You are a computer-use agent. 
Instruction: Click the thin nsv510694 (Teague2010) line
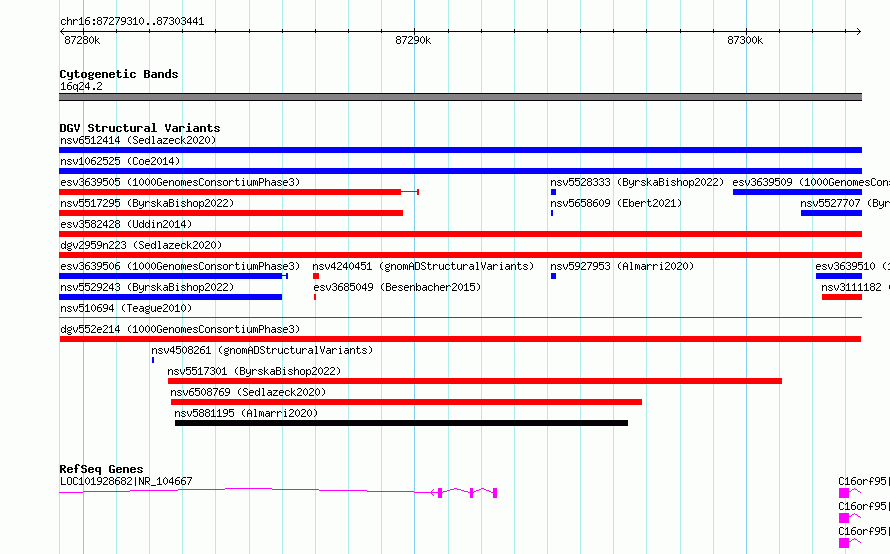(460, 317)
